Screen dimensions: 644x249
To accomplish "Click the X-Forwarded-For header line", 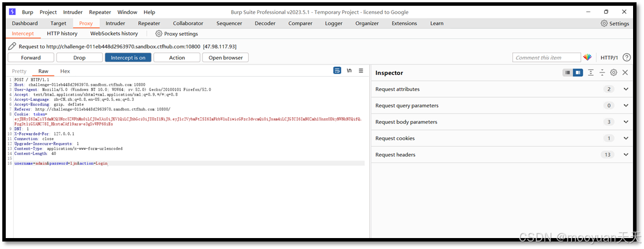I will (44, 134).
